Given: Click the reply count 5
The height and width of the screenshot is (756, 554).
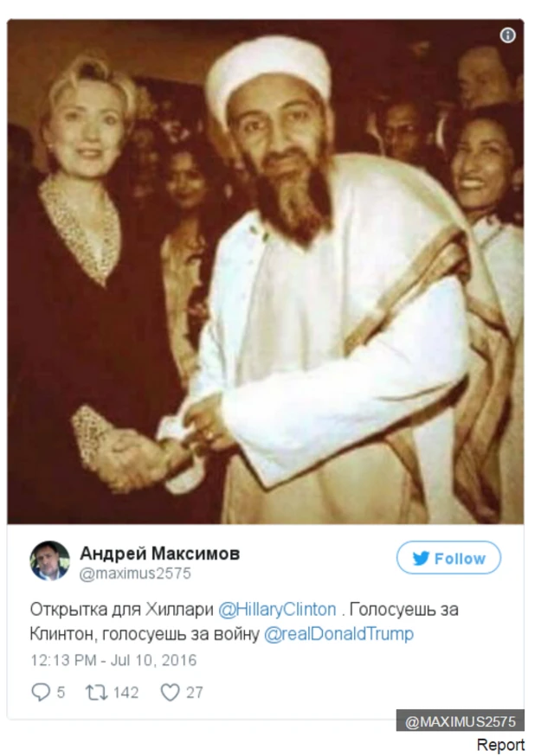Looking at the screenshot, I should [x=61, y=692].
